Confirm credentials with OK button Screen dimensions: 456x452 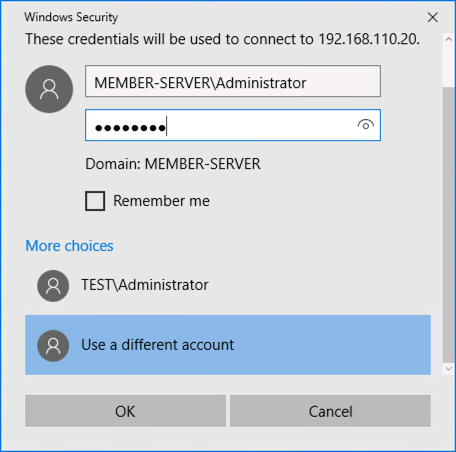pyautogui.click(x=125, y=411)
